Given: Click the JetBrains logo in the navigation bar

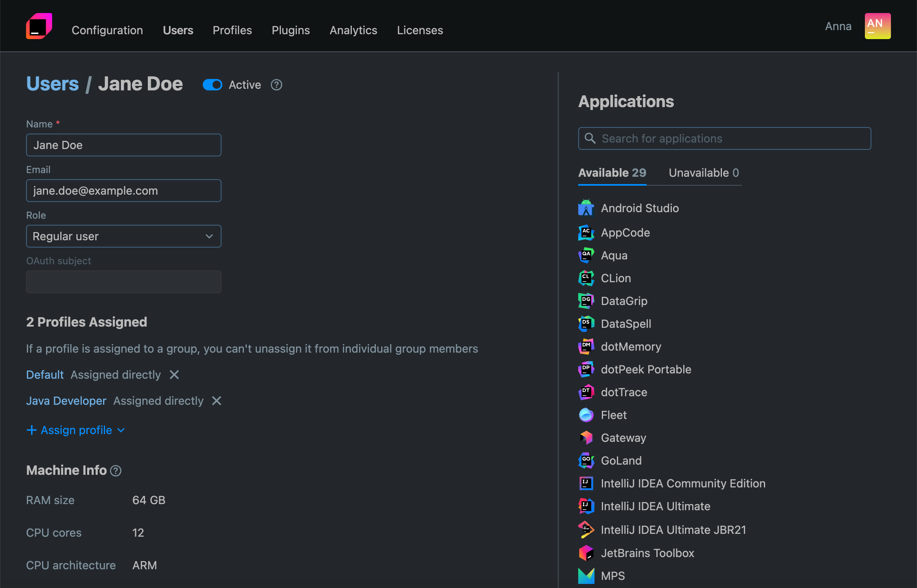Looking at the screenshot, I should pos(39,26).
